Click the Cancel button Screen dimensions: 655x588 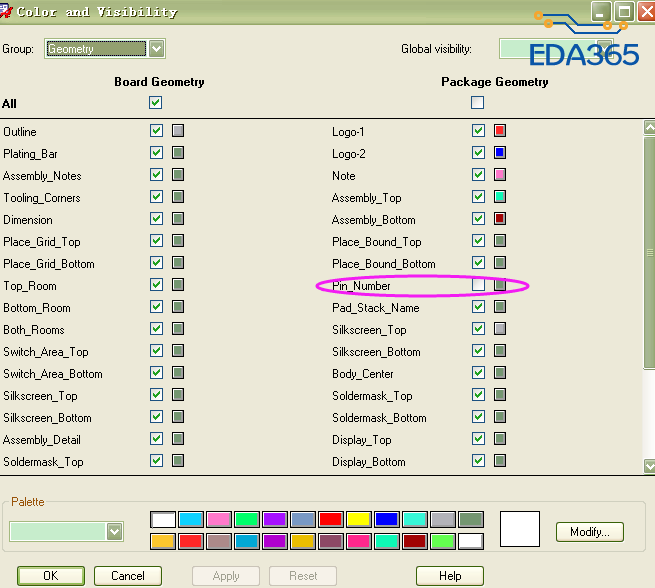[x=128, y=576]
